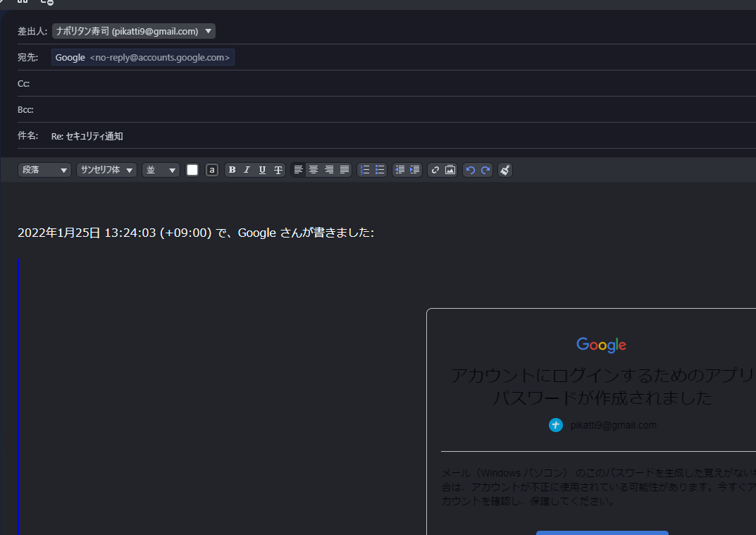The width and height of the screenshot is (756, 535).
Task: Toggle strikethrough formatting
Action: point(278,170)
